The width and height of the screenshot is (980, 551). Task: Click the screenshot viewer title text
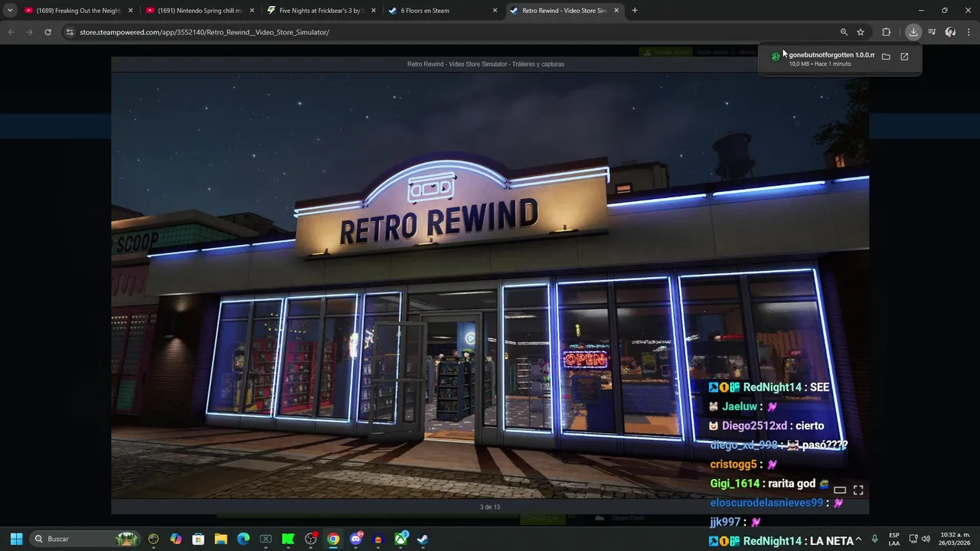(x=485, y=64)
